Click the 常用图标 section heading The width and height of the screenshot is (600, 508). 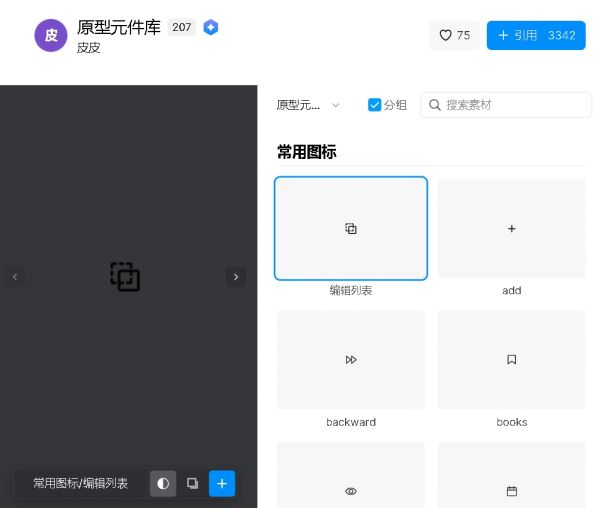click(x=307, y=152)
